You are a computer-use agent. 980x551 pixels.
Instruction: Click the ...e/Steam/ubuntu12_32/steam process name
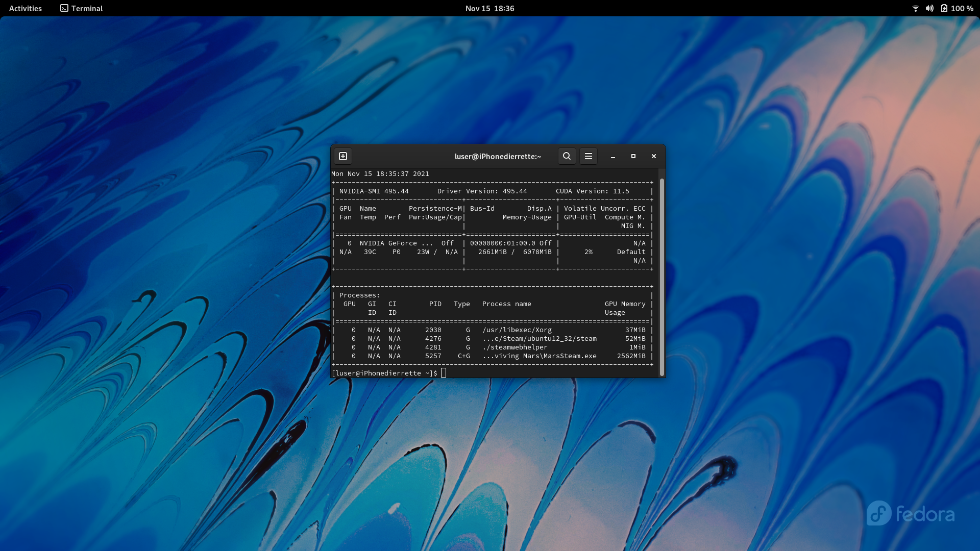click(x=540, y=339)
